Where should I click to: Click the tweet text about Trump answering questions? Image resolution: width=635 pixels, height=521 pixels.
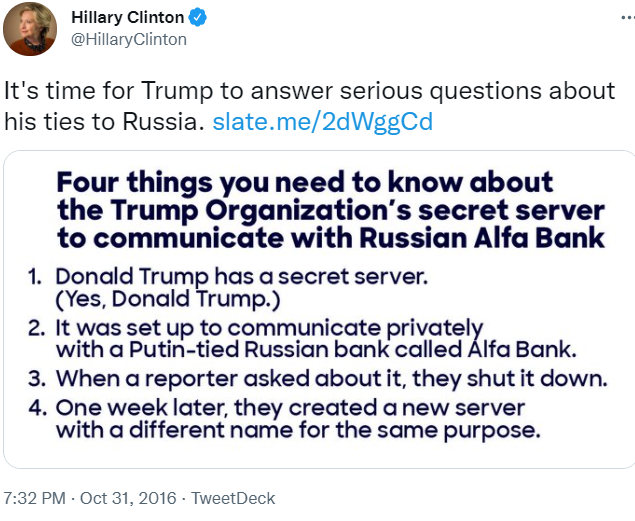(309, 106)
